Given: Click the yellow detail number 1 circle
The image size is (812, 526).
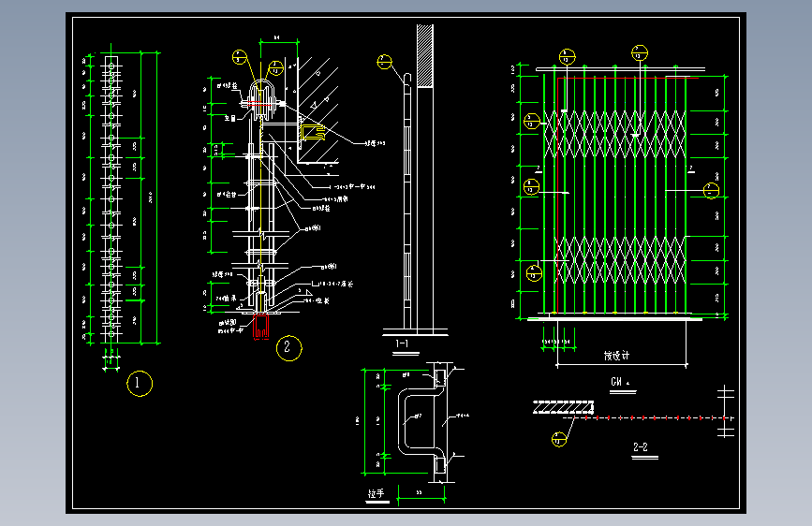Looking at the screenshot, I should coord(140,384).
